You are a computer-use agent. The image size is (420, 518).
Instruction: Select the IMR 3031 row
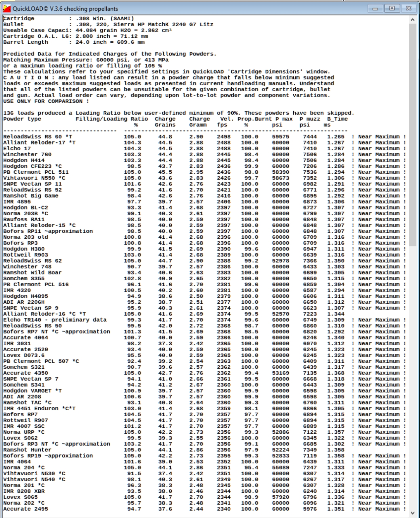204,344
